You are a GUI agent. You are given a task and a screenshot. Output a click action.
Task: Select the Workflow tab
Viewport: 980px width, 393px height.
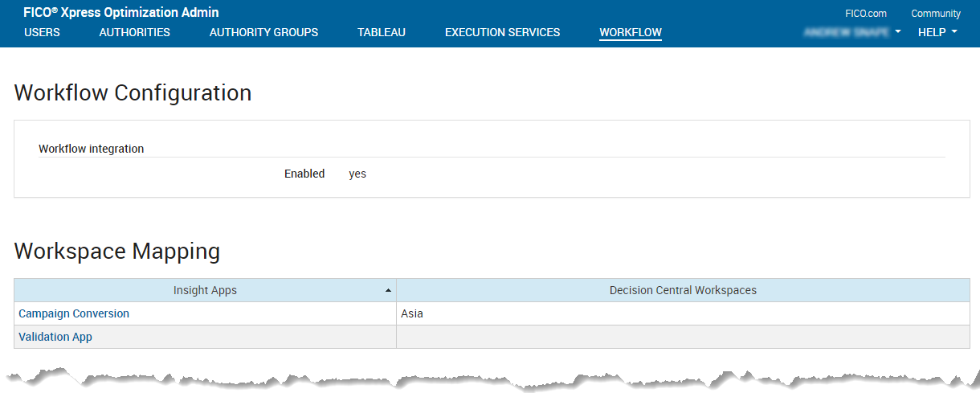[631, 33]
